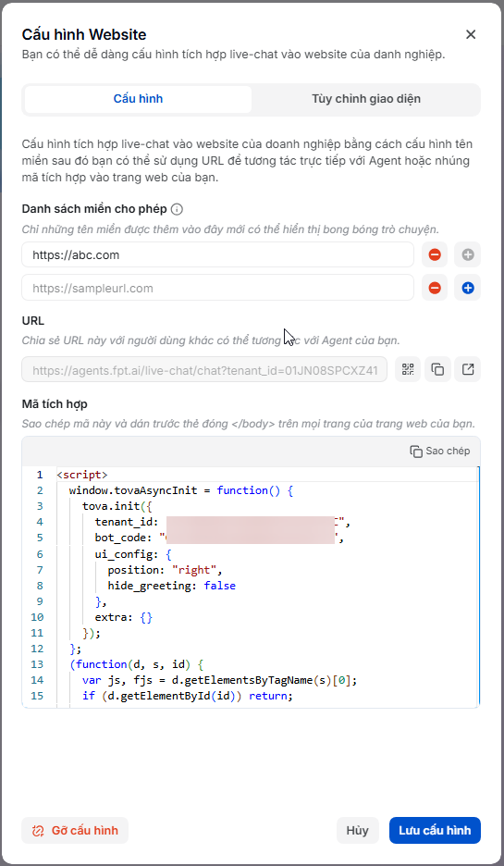Click Gỡ cấu hình button
This screenshot has width=504, height=866.
pyautogui.click(x=75, y=831)
